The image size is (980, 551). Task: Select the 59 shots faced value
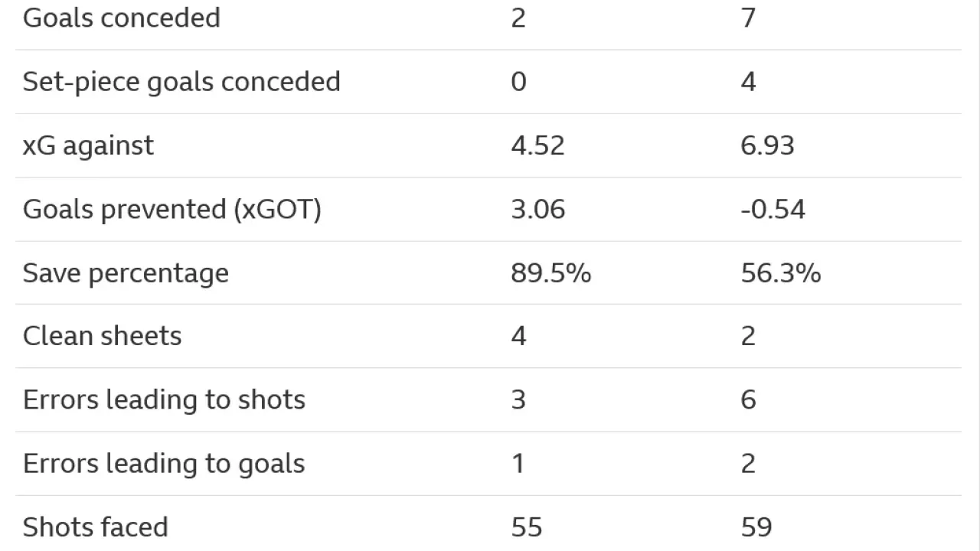pos(756,527)
